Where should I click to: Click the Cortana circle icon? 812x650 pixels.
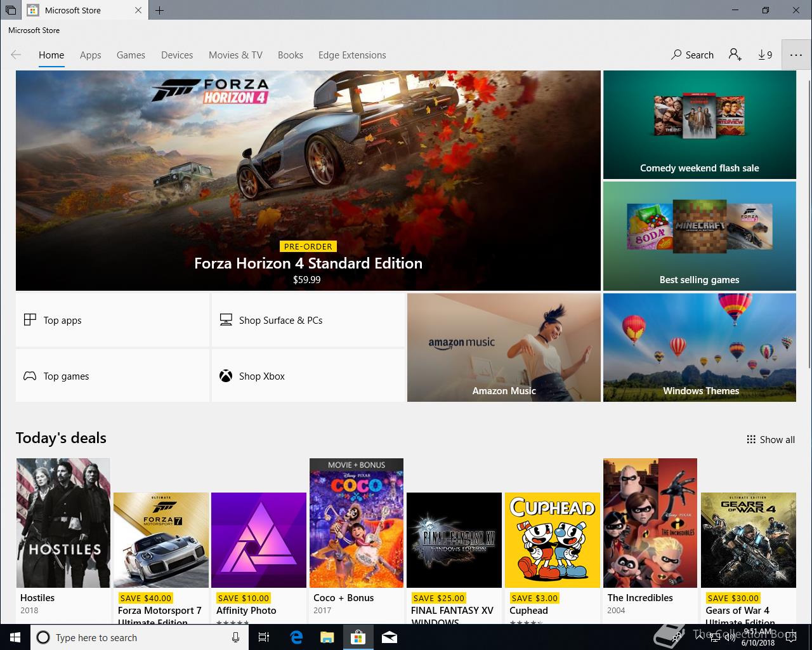[43, 637]
